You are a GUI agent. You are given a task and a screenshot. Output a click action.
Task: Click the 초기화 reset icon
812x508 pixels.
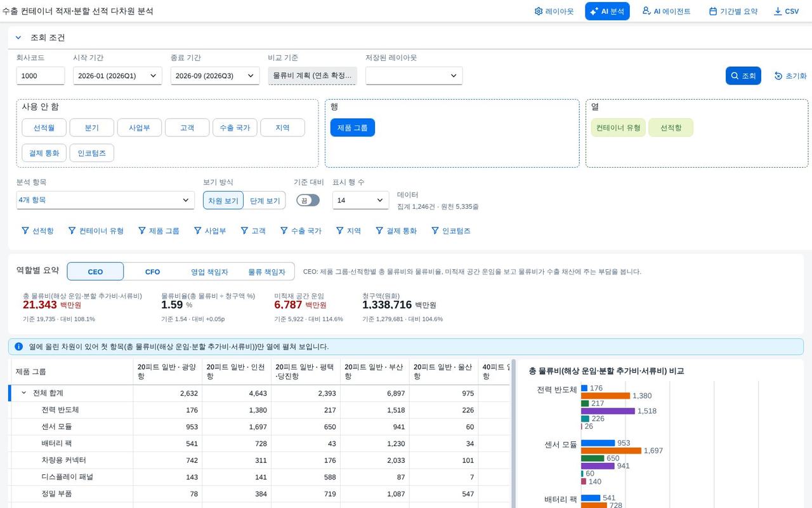[x=778, y=76]
